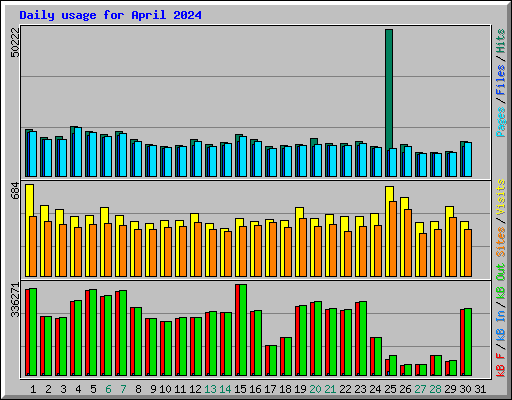Click the 50222 axis value label
Viewport: 512px width, 400px height.
(x=15, y=43)
